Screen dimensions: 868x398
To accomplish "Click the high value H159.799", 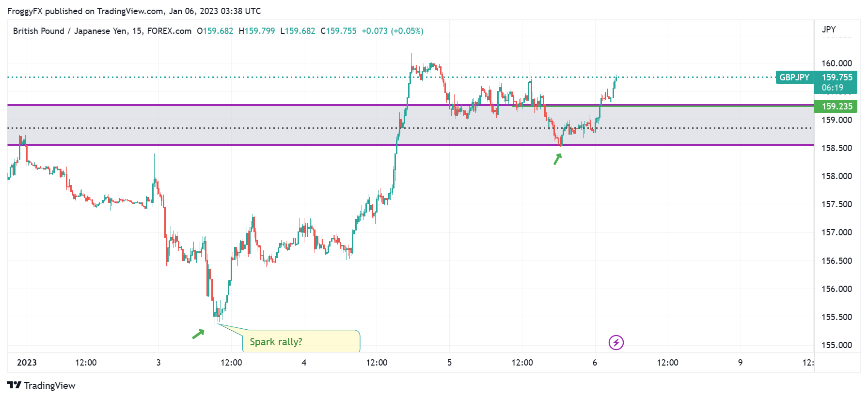I will (257, 31).
